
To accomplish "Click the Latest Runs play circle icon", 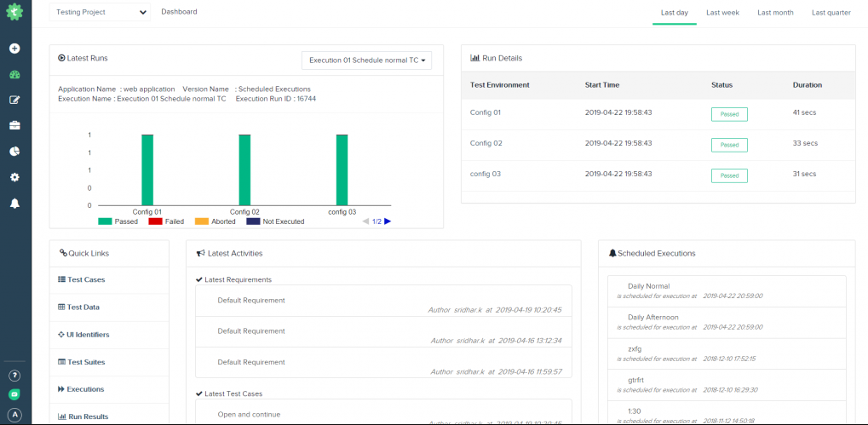I will 61,58.
